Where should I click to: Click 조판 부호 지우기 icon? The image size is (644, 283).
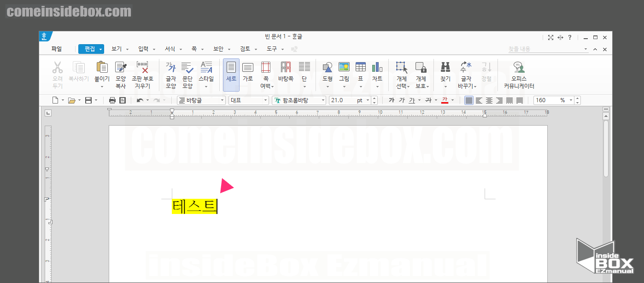tap(142, 68)
